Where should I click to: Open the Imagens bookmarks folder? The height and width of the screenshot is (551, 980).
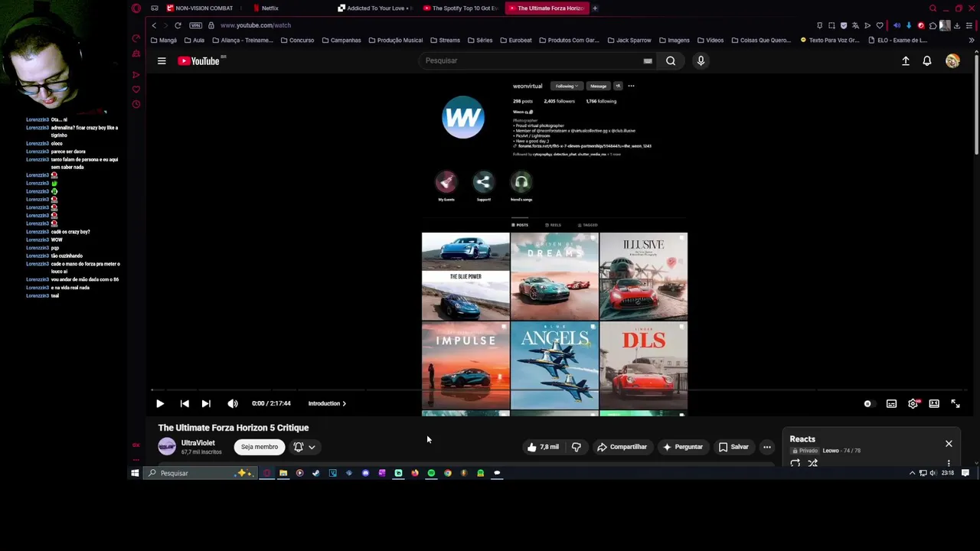(x=674, y=40)
